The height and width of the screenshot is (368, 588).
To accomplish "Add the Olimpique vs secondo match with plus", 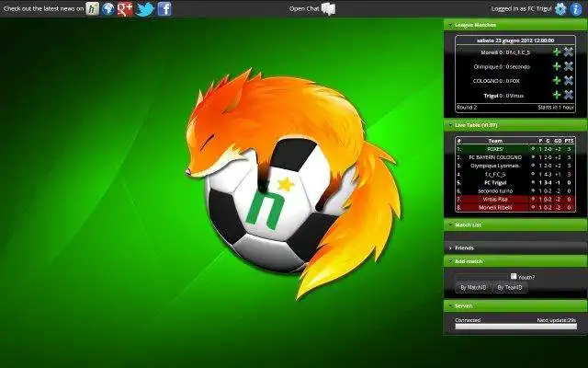I will tap(557, 66).
